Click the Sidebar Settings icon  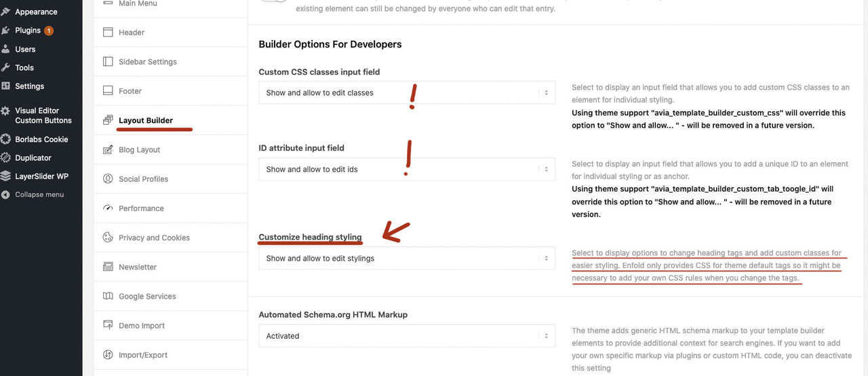(x=108, y=61)
